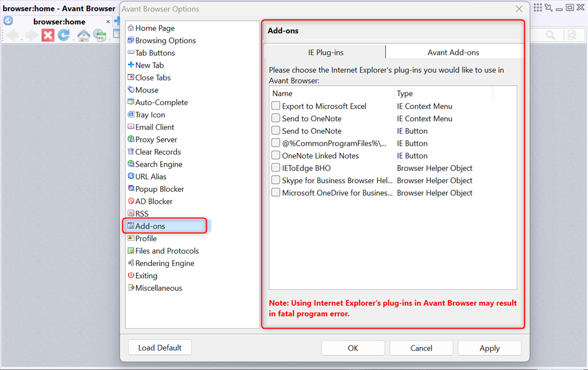
Task: Open dropdown arrow next to History icon
Action: tap(109, 39)
